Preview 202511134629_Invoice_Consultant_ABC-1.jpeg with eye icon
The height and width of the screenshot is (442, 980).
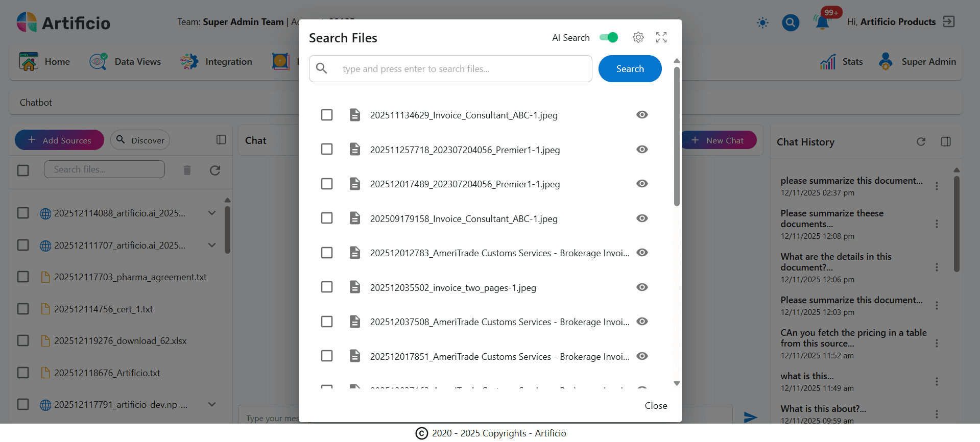[x=642, y=115]
